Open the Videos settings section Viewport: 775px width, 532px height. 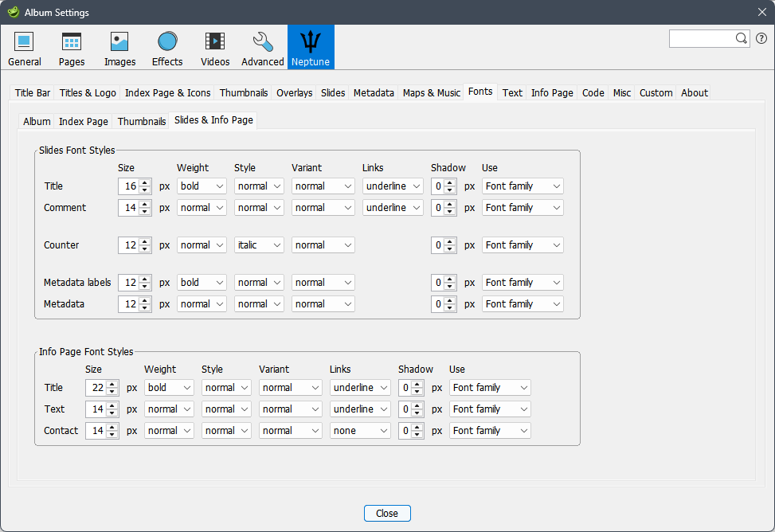click(215, 49)
